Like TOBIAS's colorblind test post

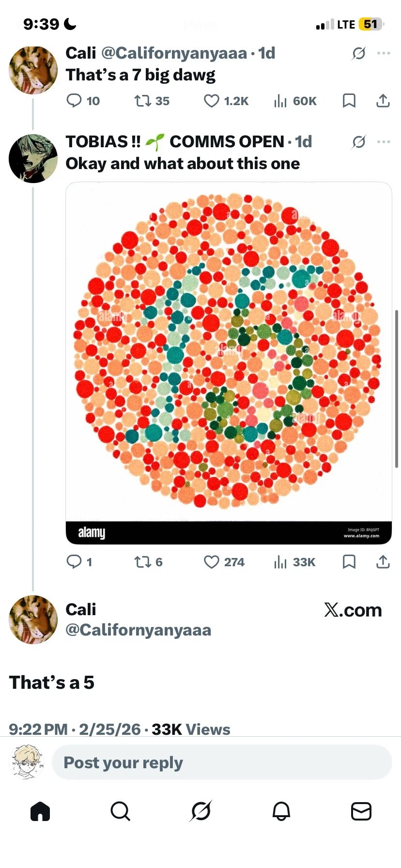212,562
